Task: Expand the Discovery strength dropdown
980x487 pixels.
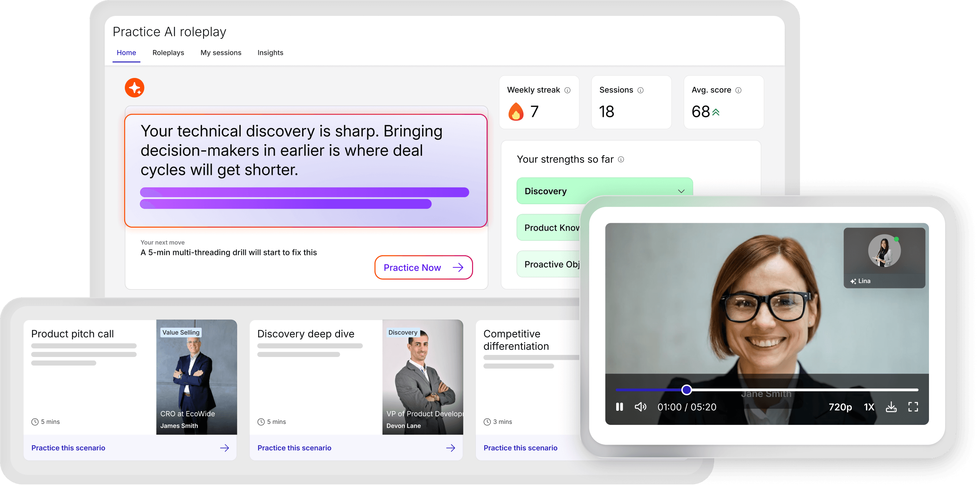Action: pyautogui.click(x=604, y=191)
